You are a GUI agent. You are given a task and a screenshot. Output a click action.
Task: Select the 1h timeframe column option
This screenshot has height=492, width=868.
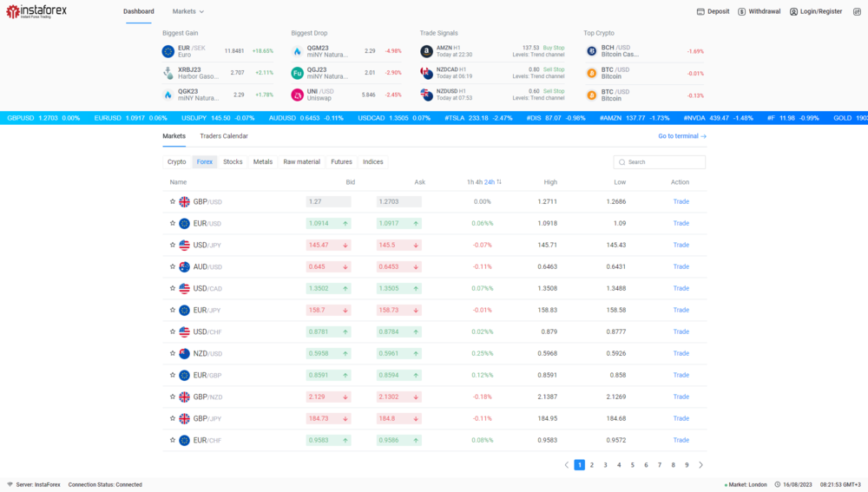(470, 182)
